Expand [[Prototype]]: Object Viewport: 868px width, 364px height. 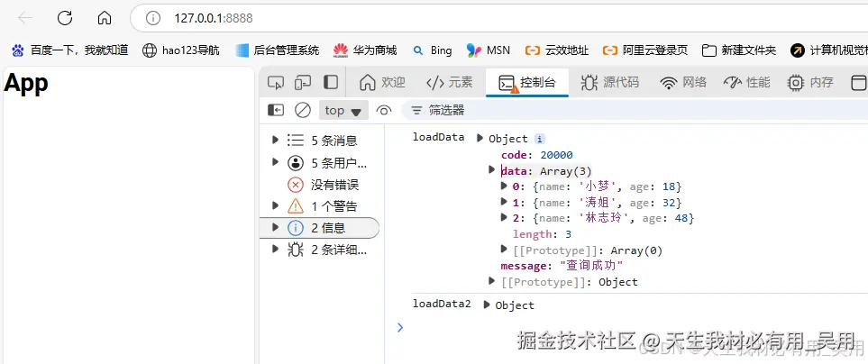(491, 282)
